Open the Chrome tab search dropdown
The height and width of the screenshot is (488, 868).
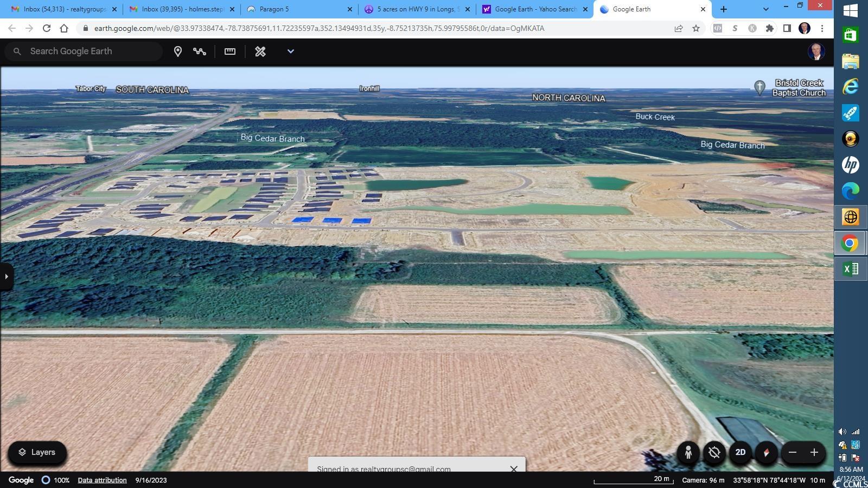(x=765, y=9)
